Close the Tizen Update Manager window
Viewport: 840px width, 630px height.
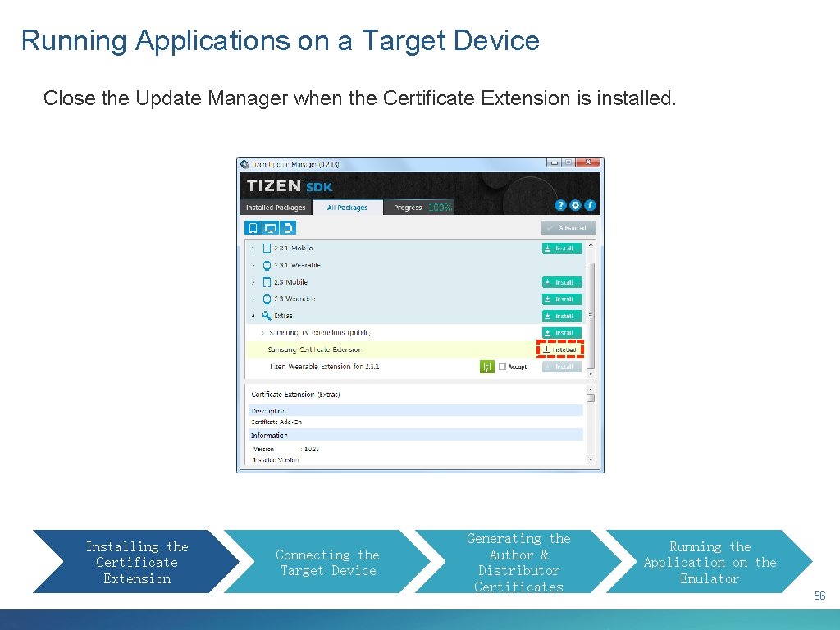[588, 162]
